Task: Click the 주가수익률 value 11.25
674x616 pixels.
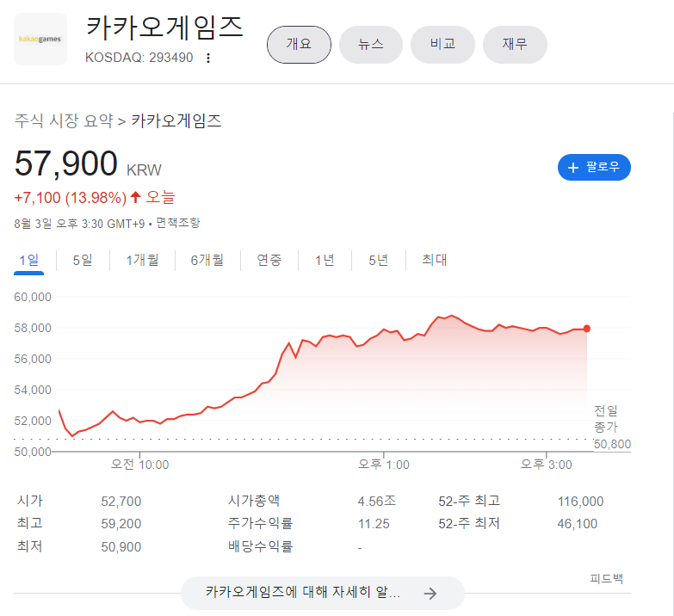Action: [x=374, y=524]
